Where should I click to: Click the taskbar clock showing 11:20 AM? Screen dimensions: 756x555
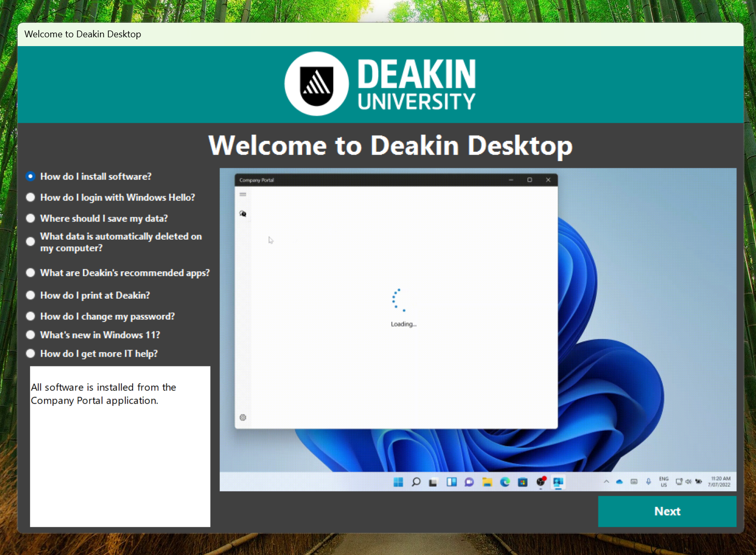click(x=719, y=481)
